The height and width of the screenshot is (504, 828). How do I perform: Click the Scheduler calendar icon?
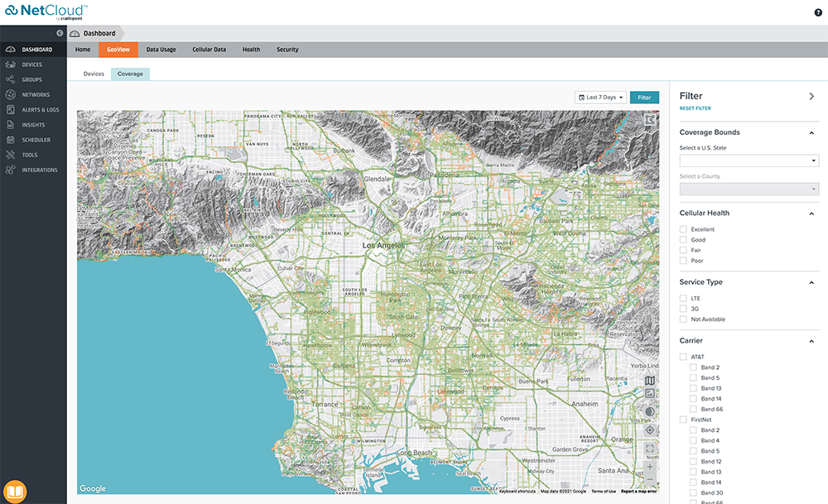tap(10, 140)
